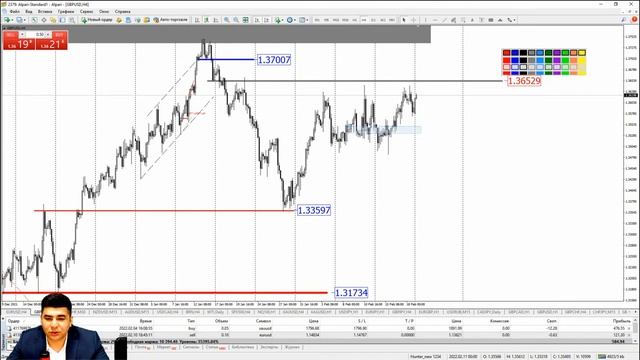Open the indicators list dropdown
Image resolution: width=640 pixels, height=360 pixels.
(x=283, y=20)
